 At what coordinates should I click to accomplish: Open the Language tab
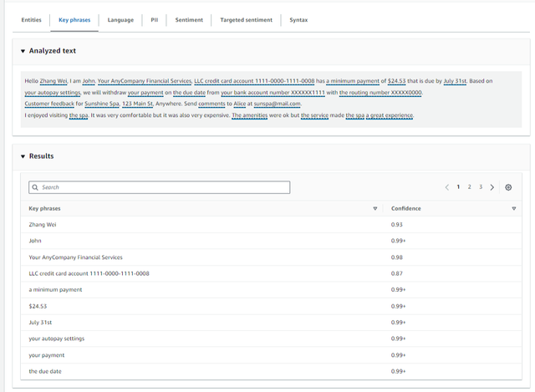pos(120,19)
